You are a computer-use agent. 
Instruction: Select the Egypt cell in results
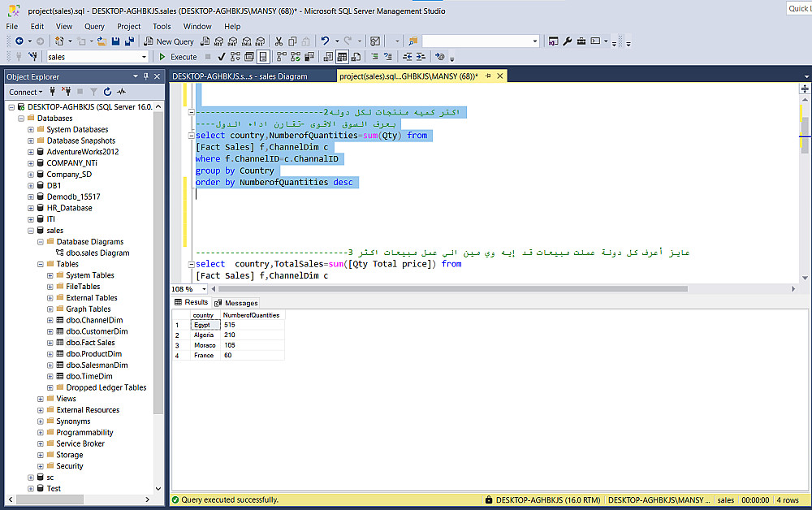coord(205,325)
